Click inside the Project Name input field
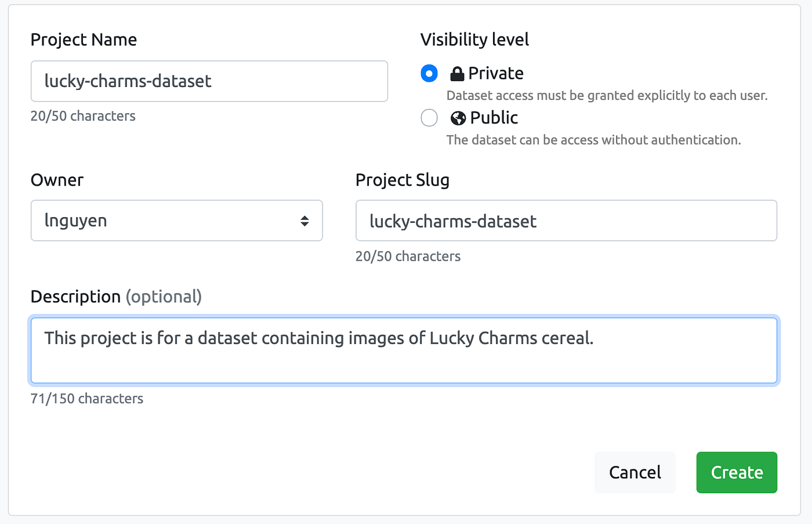The height and width of the screenshot is (524, 812). point(209,81)
